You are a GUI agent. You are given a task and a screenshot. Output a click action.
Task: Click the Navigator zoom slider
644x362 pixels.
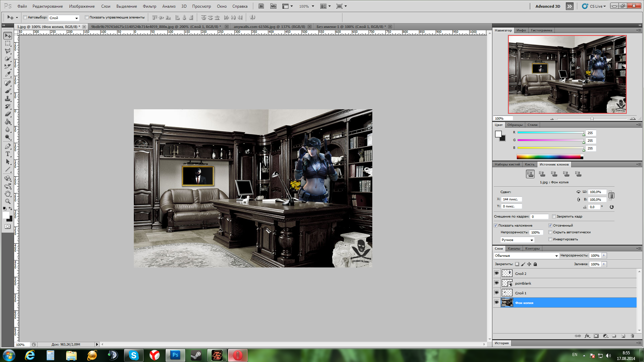coord(592,119)
